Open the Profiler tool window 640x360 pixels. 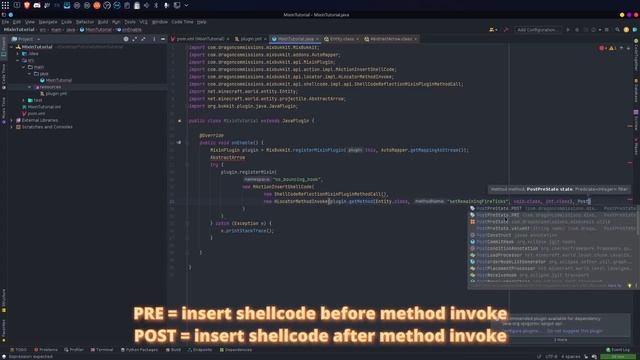74,350
